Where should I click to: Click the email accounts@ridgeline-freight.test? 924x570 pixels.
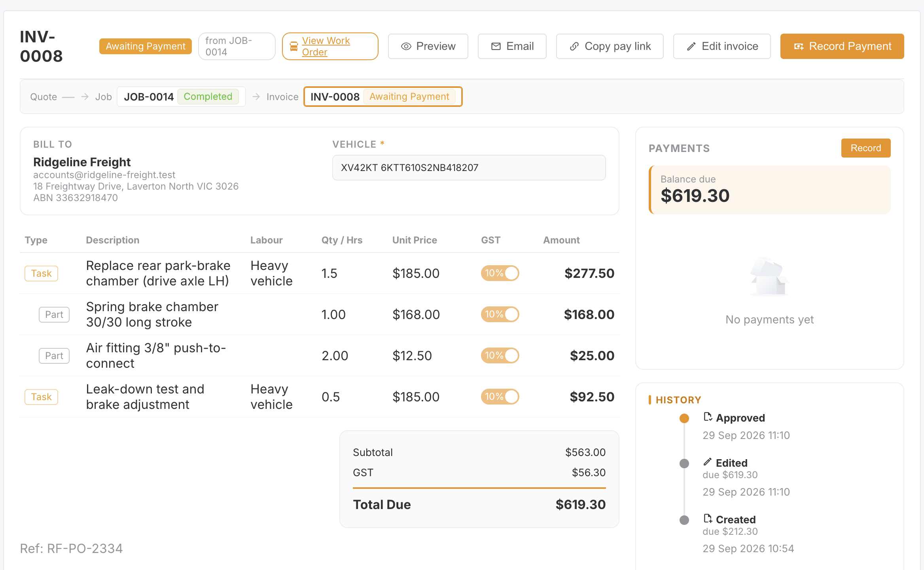tap(104, 175)
